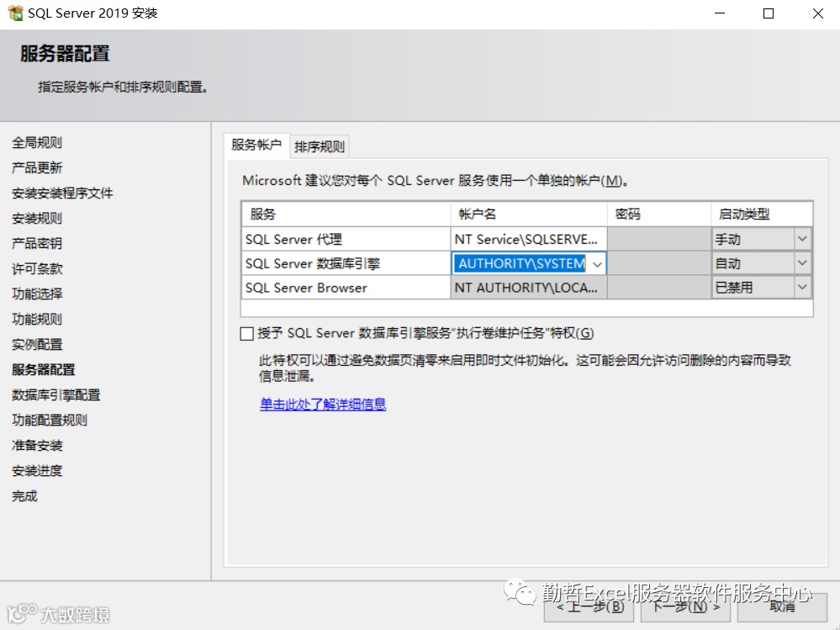
Task: Click the 帐户名 column header
Action: [529, 214]
